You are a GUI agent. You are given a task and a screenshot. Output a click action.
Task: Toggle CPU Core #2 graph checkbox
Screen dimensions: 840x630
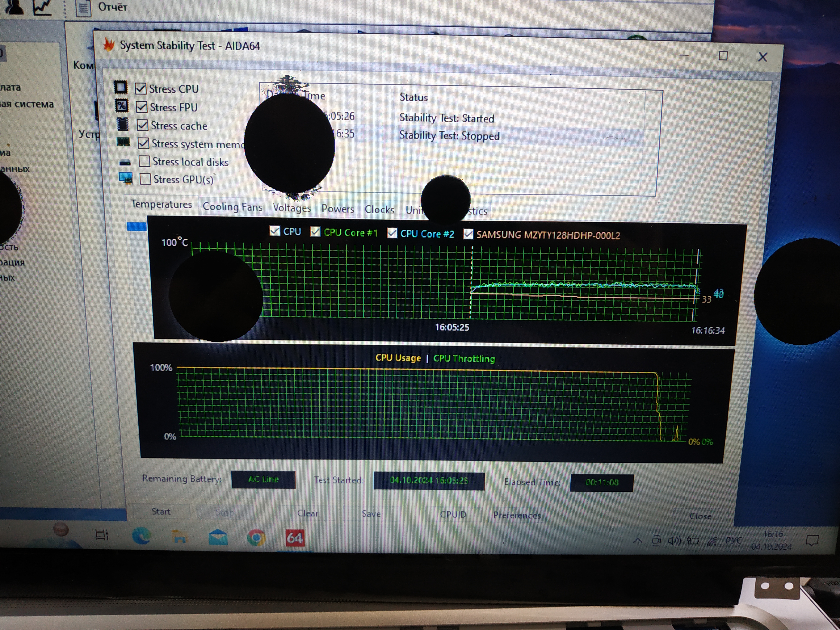(392, 233)
